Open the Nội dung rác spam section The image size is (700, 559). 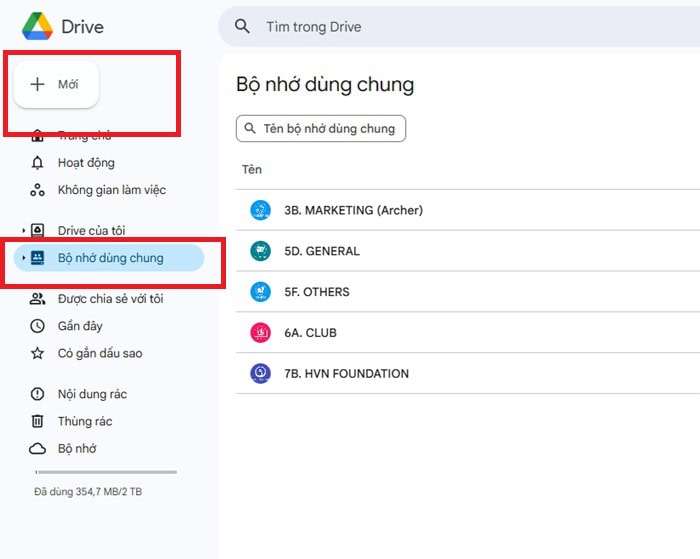(x=92, y=394)
